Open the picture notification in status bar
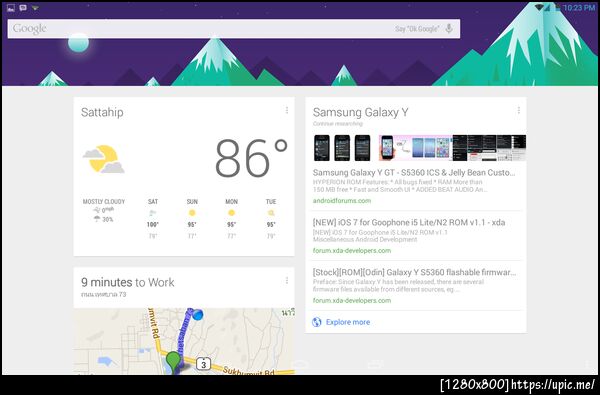Image resolution: width=600 pixels, height=395 pixels. pos(11,7)
